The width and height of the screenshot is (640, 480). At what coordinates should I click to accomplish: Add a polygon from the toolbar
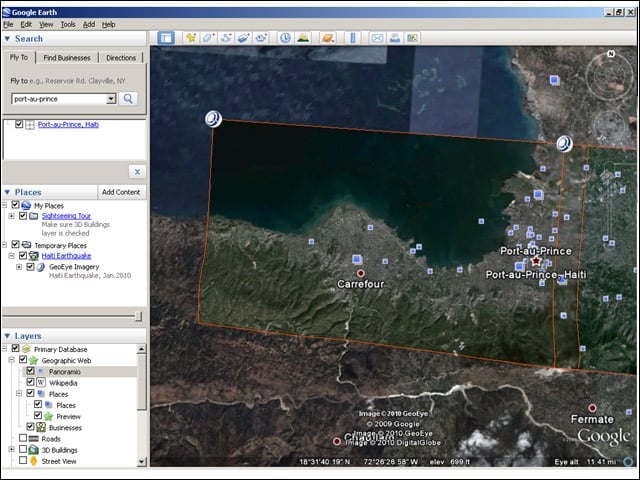click(209, 38)
